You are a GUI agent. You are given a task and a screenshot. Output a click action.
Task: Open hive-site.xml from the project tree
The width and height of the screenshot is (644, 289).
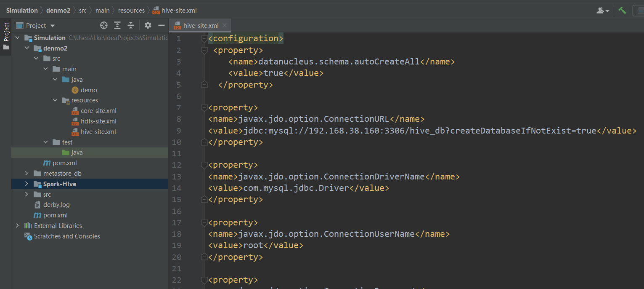98,131
